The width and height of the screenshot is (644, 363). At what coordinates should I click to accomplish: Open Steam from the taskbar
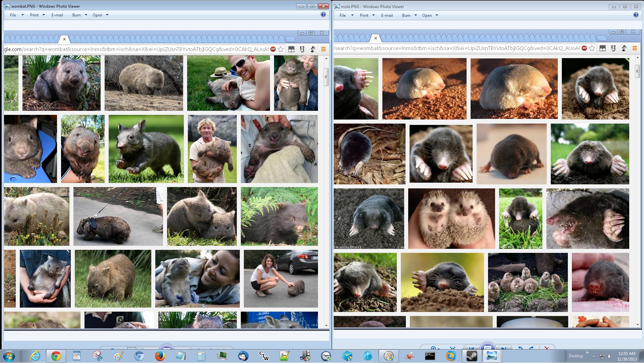coord(472,356)
